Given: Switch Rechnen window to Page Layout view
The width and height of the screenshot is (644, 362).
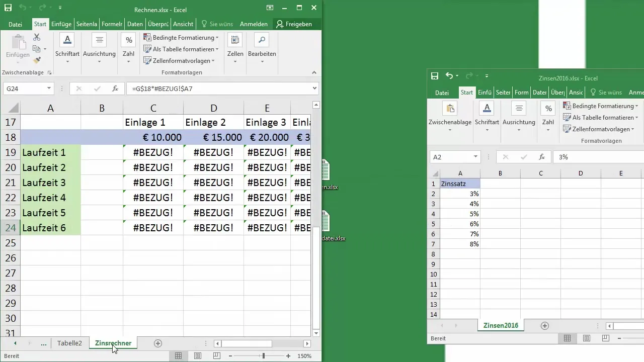Looking at the screenshot, I should (198, 356).
